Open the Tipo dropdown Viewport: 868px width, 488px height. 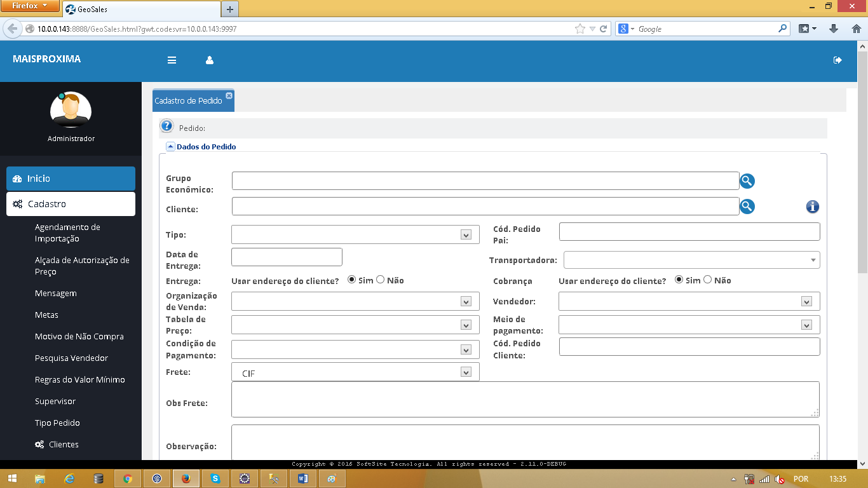(466, 235)
